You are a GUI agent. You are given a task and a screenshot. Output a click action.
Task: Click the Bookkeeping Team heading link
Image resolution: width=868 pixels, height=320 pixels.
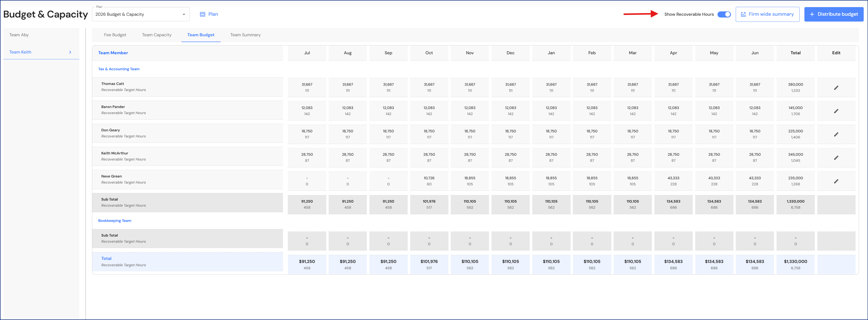[x=115, y=221]
